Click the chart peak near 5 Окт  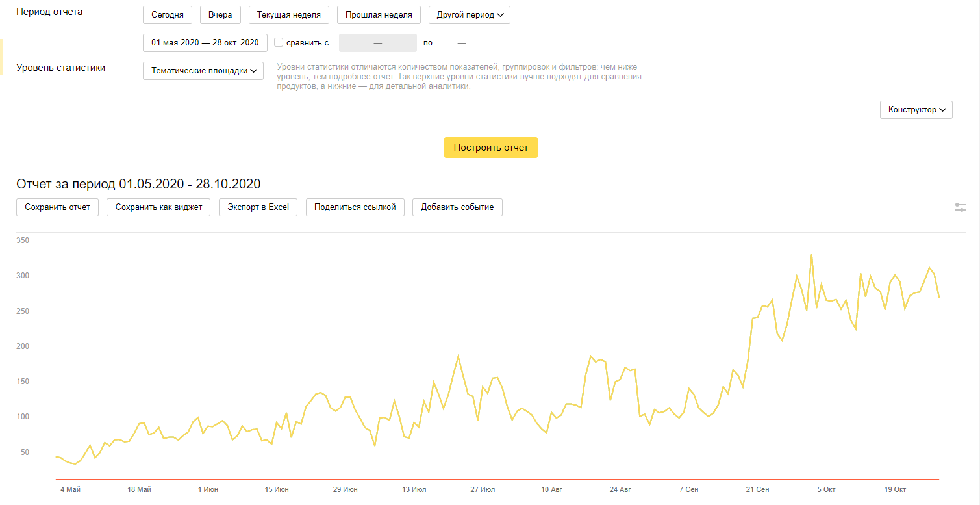click(x=811, y=255)
